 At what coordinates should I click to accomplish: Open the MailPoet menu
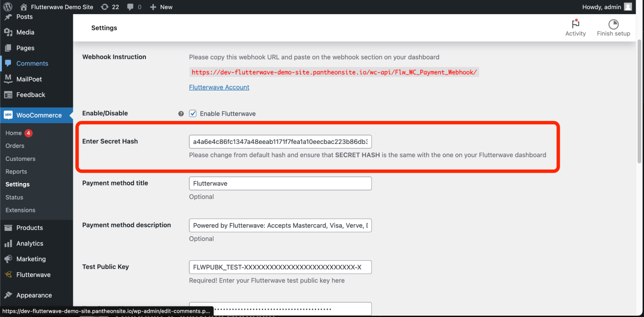[x=29, y=79]
